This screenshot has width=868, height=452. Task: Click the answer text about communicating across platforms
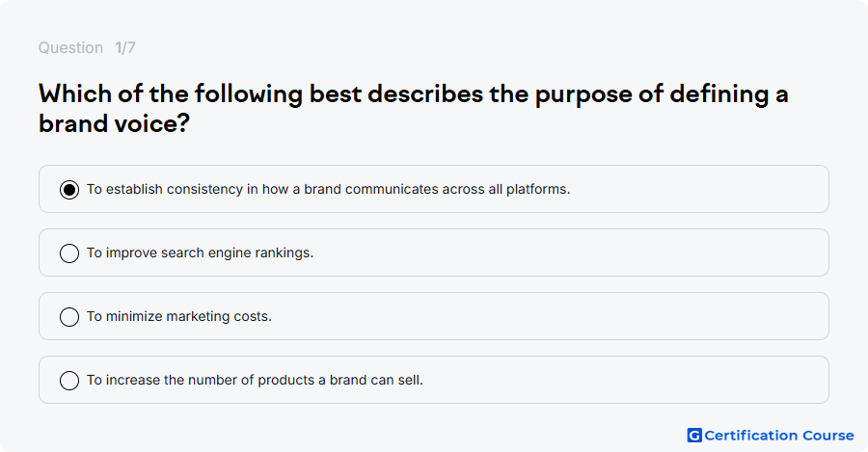(328, 189)
